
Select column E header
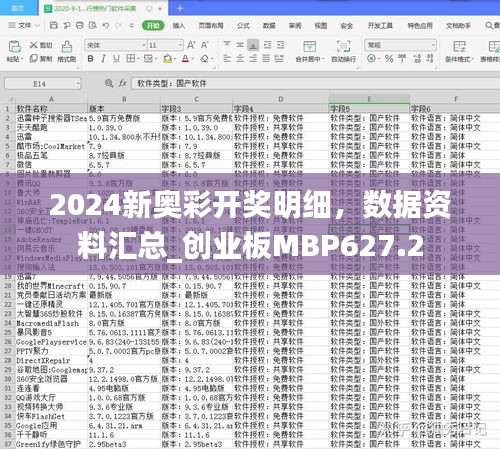pyautogui.click(x=369, y=99)
